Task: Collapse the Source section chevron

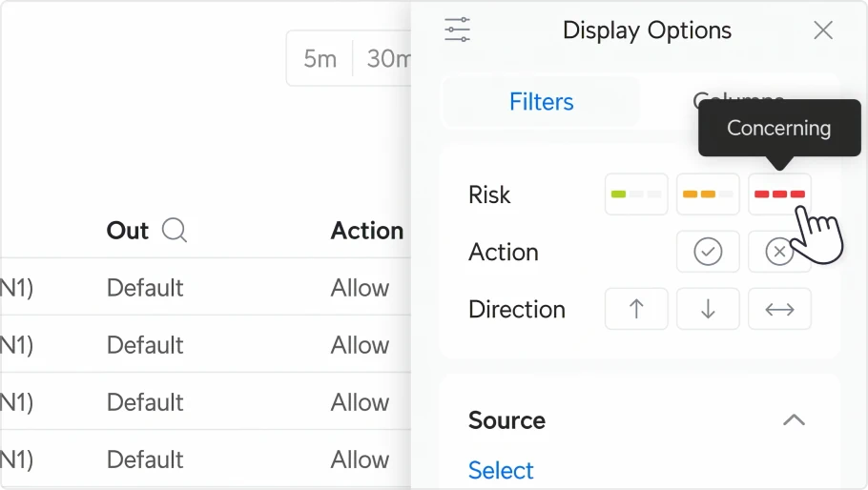Action: click(x=794, y=420)
